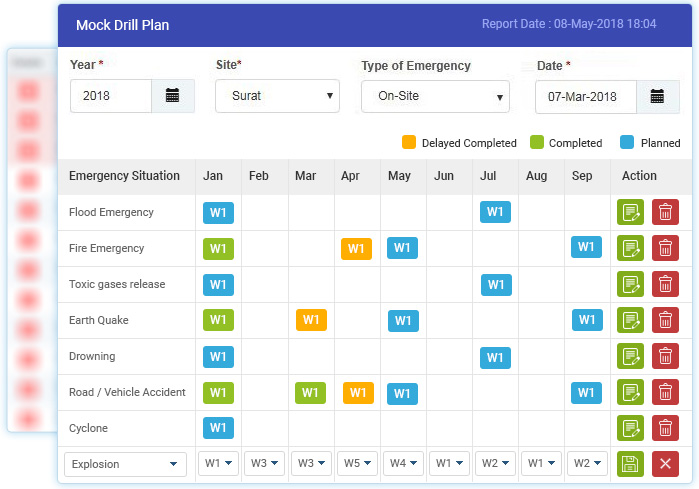Open the calendar picker next to Date field
The height and width of the screenshot is (489, 699).
657,96
